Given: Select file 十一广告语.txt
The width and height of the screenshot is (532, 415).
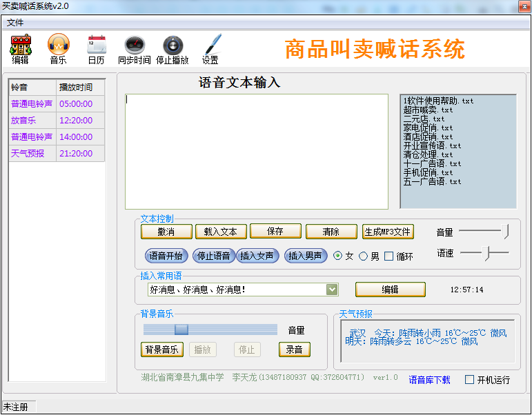Looking at the screenshot, I should pyautogui.click(x=432, y=164).
